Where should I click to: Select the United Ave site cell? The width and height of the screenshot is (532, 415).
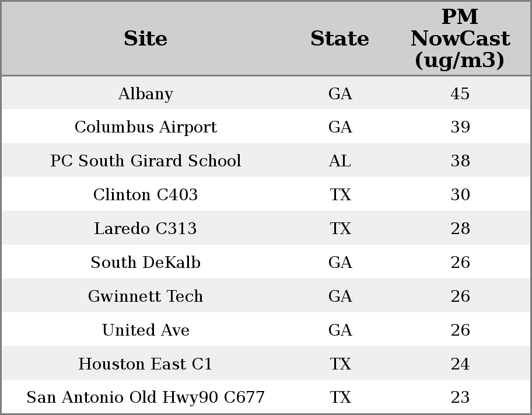[145, 330]
